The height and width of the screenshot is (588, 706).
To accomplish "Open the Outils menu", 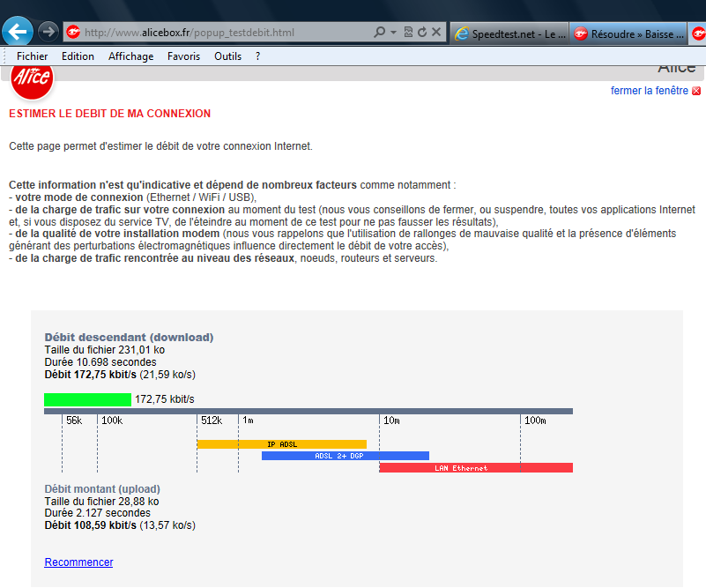I will pos(227,56).
